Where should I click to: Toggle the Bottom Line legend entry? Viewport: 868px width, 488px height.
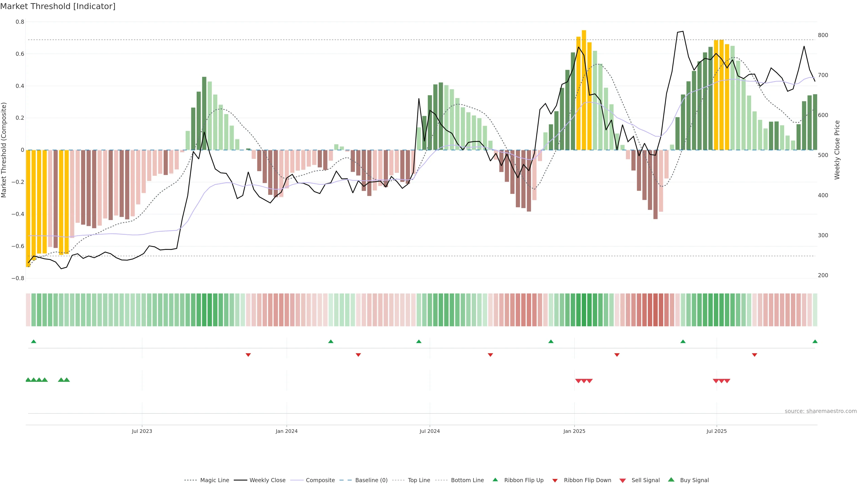point(467,480)
